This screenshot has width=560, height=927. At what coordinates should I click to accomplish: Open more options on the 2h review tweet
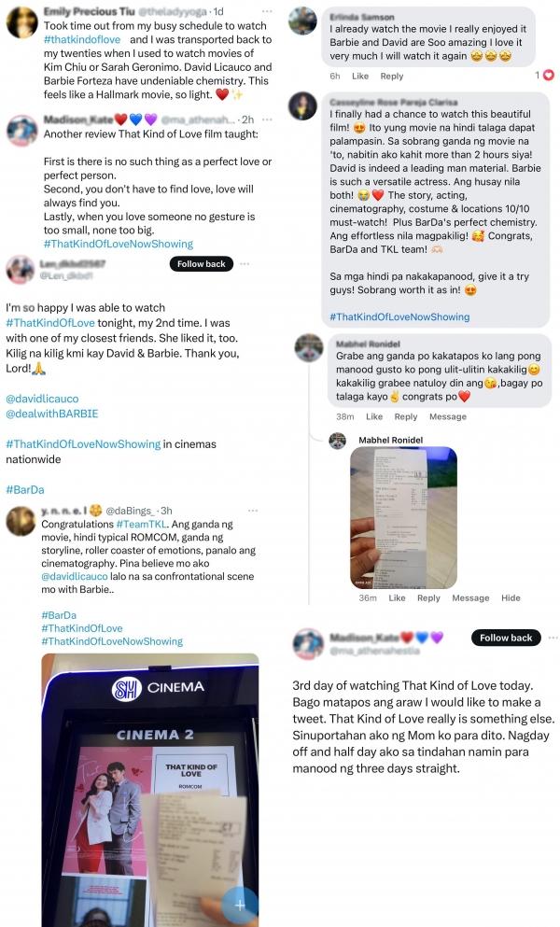[267, 119]
